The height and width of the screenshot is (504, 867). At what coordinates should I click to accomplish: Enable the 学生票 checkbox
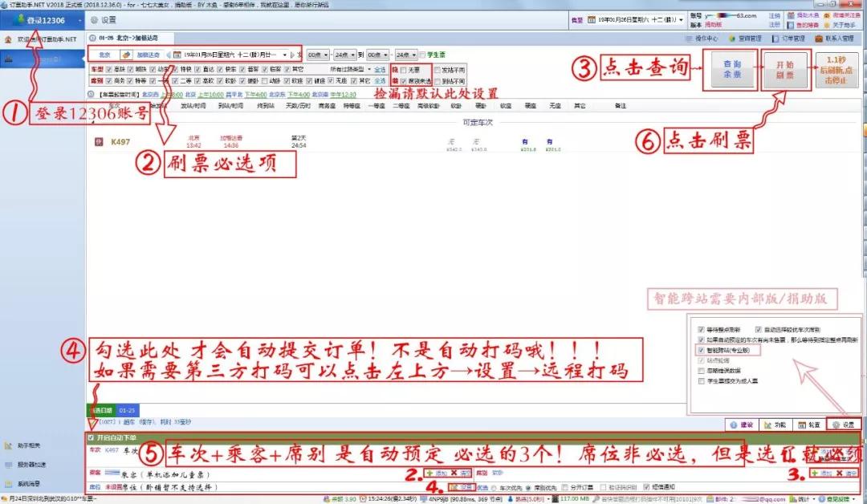pos(421,53)
